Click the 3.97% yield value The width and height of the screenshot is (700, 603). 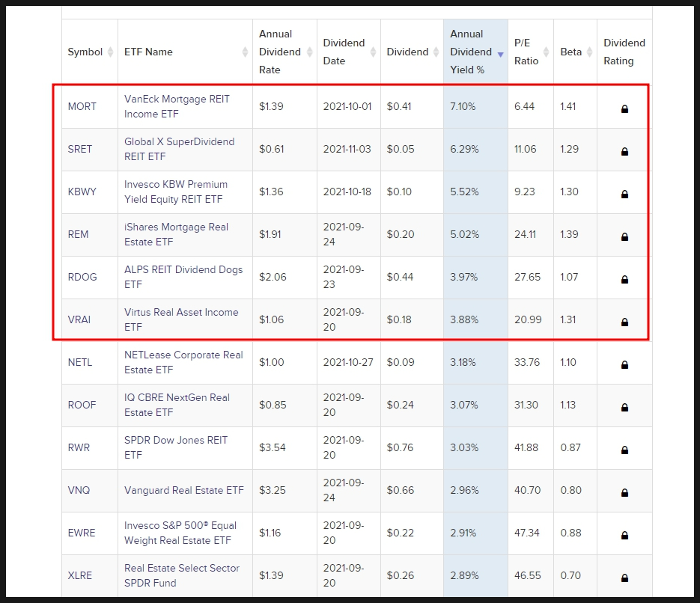[x=464, y=277]
